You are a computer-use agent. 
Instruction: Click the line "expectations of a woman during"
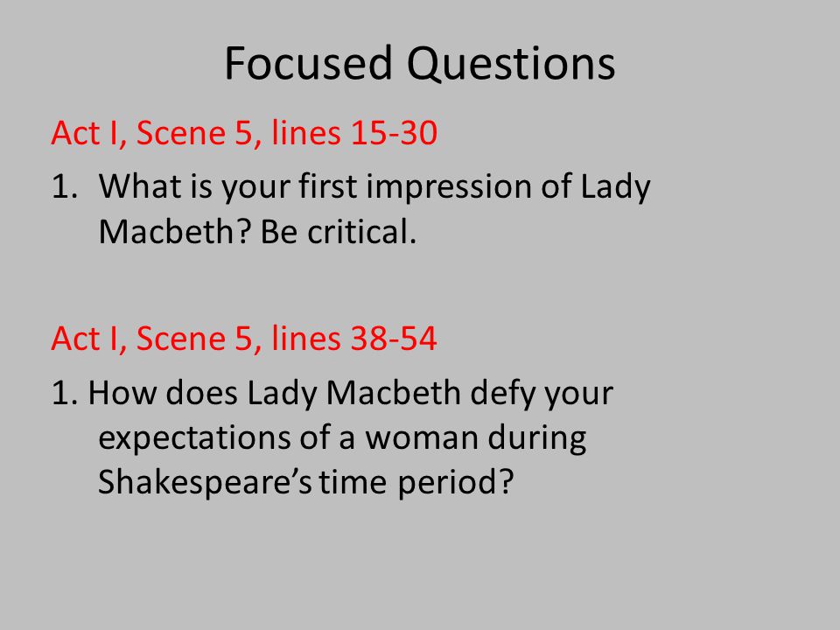click(342, 438)
